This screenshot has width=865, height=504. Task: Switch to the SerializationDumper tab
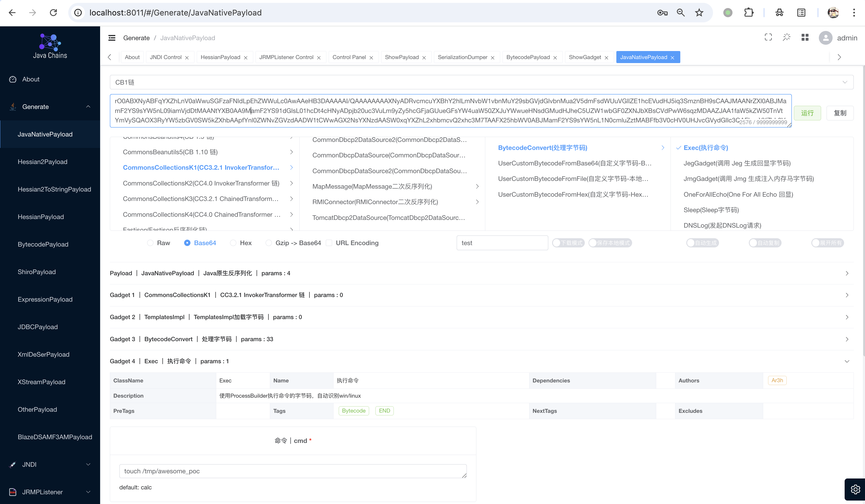tap(462, 57)
